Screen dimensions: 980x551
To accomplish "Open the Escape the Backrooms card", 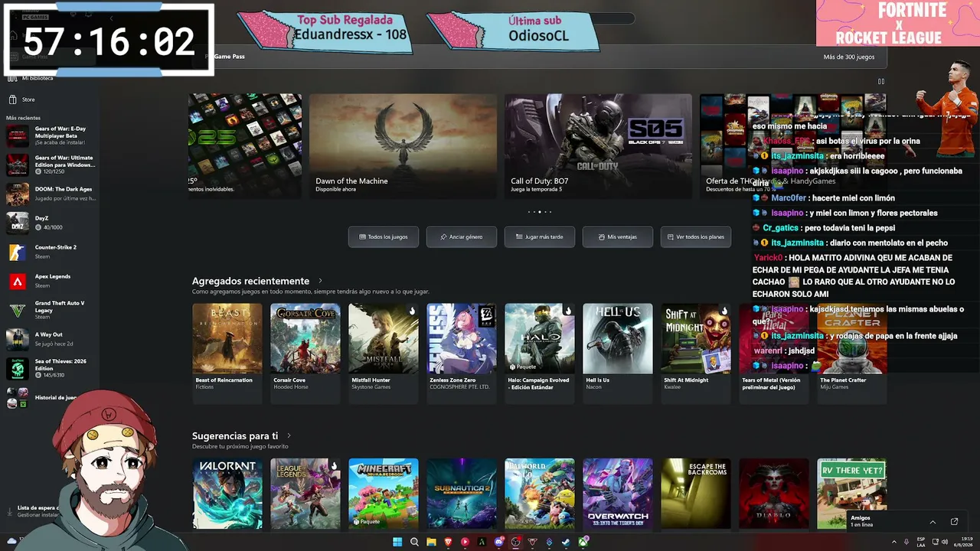I will pos(696,494).
